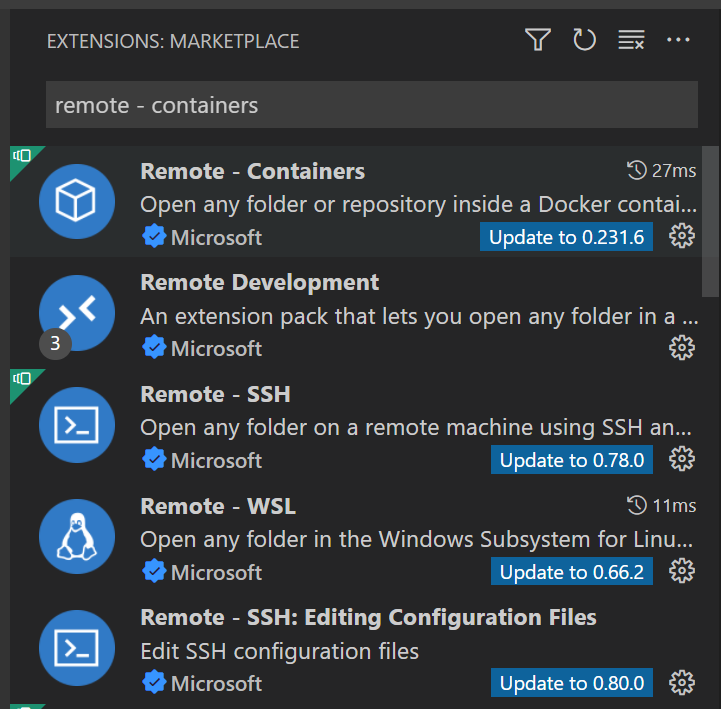Refresh the extensions list
721x709 pixels.
[584, 40]
